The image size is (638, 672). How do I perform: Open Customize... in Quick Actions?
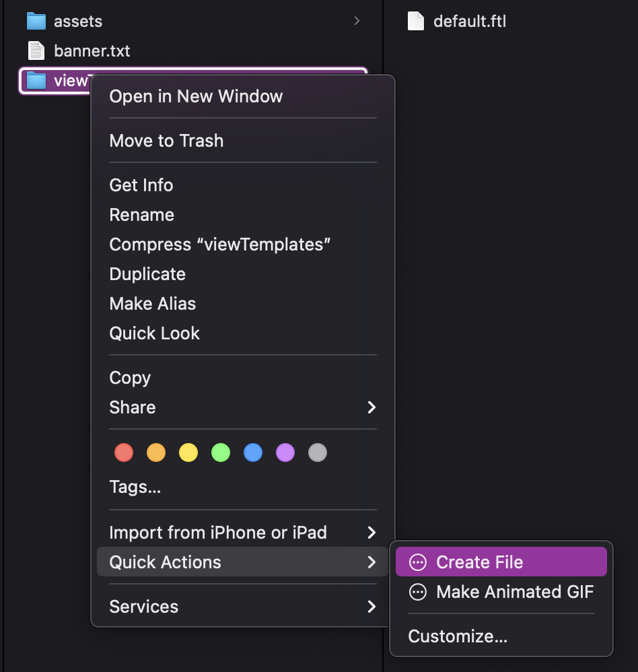[458, 636]
